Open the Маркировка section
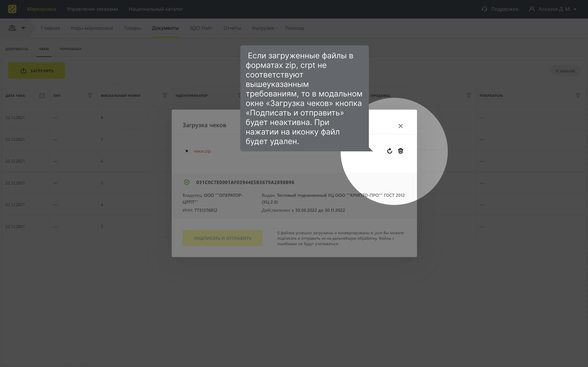This screenshot has height=367, width=588. [42, 9]
